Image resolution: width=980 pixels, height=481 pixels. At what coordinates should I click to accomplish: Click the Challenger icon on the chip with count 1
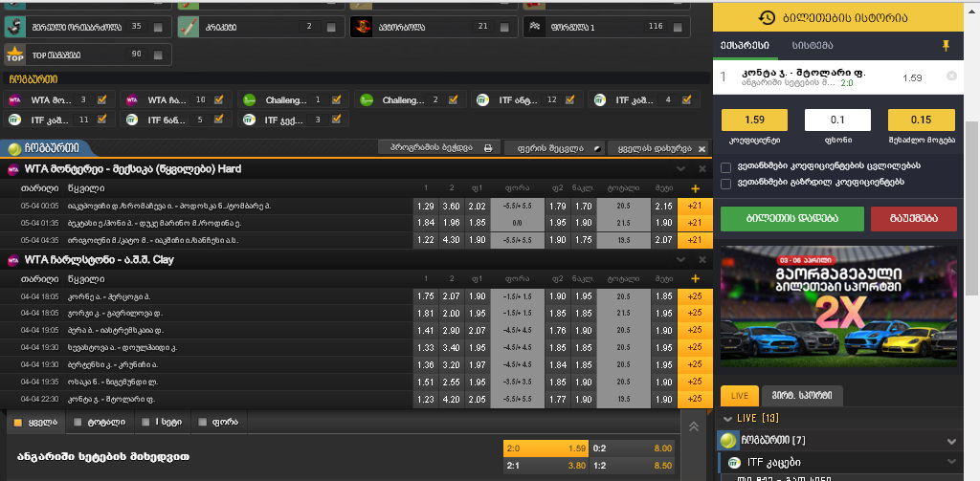[x=250, y=99]
